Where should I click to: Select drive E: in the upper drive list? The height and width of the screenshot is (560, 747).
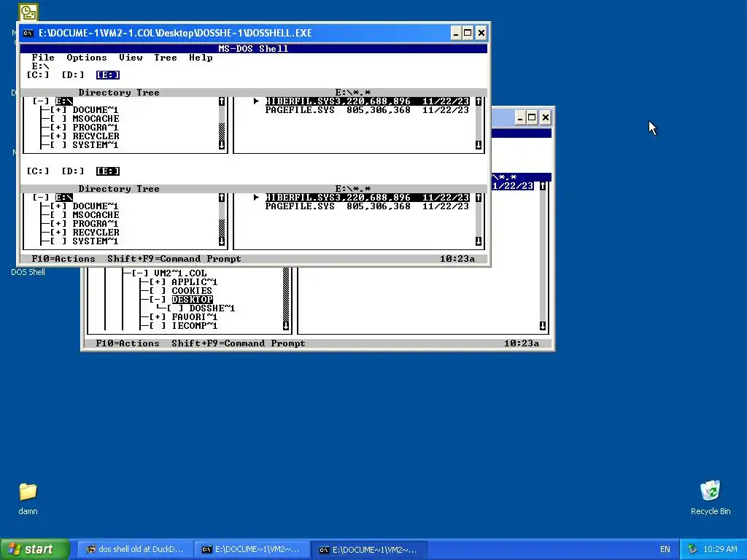(108, 75)
